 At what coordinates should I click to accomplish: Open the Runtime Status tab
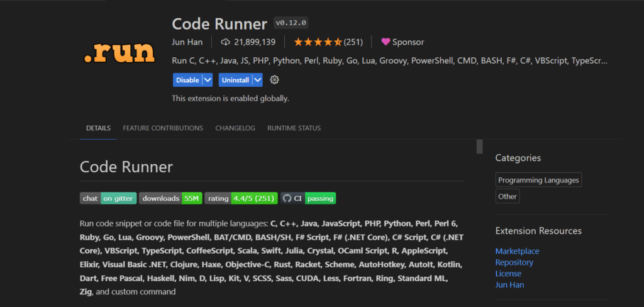click(294, 128)
